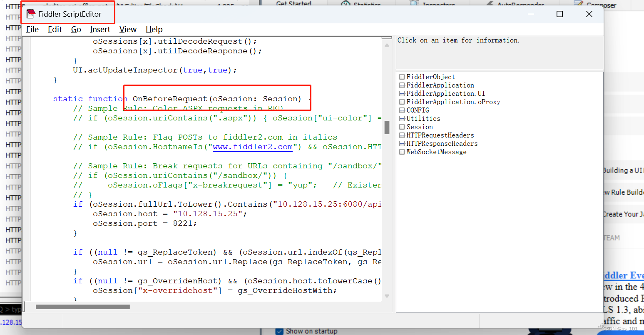Expand the FiddlerApplication.UI node

coord(402,94)
